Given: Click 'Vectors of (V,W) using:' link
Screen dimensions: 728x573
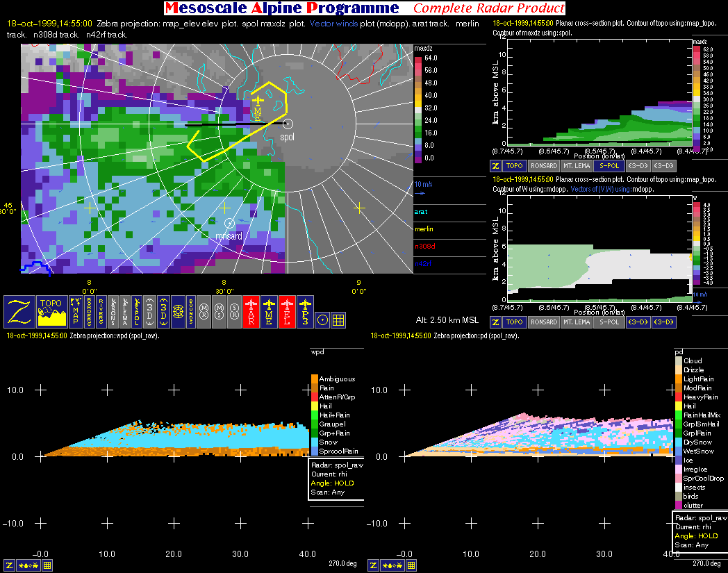Looking at the screenshot, I should coord(600,190).
